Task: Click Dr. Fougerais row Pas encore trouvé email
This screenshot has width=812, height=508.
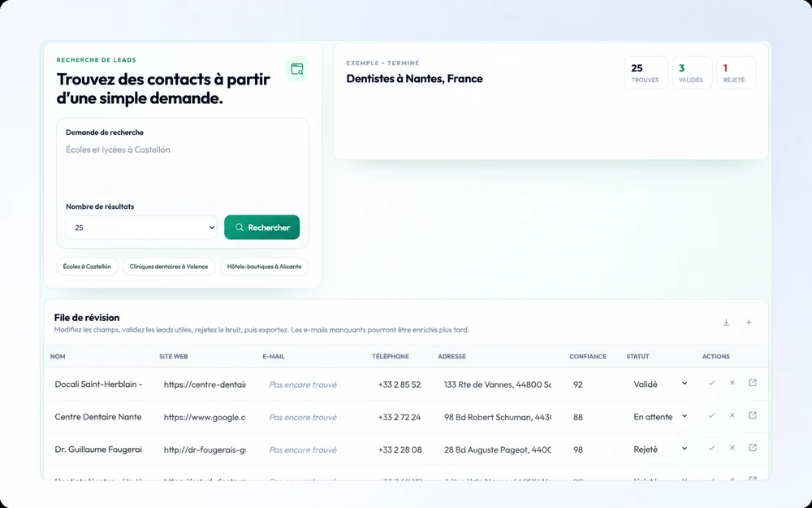Action: (303, 450)
